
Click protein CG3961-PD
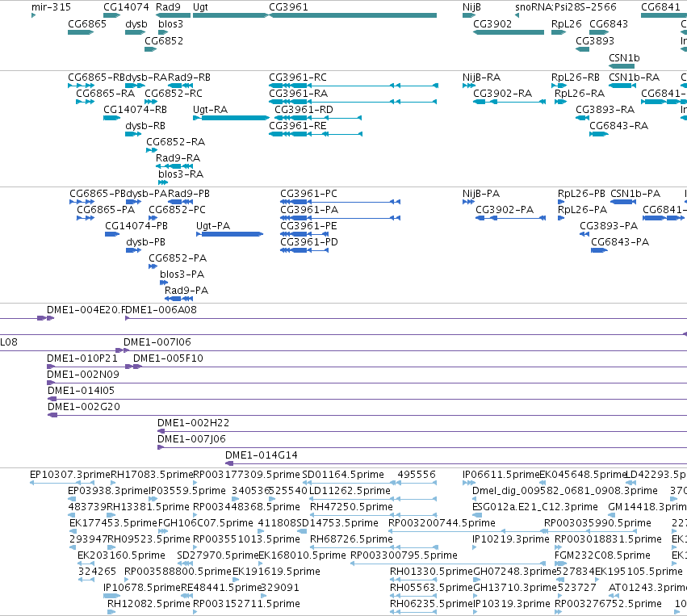tap(304, 250)
